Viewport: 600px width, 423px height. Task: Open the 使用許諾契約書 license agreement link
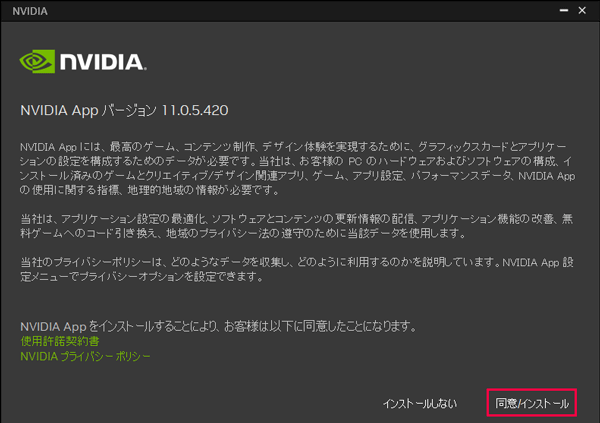click(60, 341)
